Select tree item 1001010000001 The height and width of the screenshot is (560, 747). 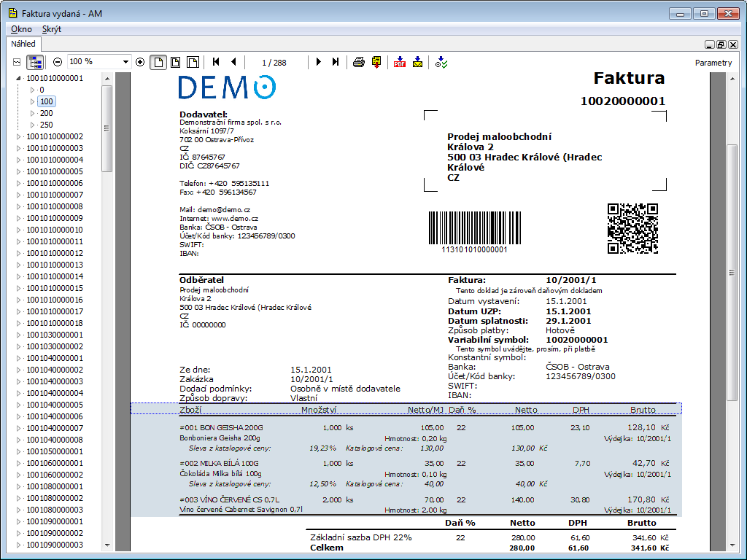click(55, 78)
